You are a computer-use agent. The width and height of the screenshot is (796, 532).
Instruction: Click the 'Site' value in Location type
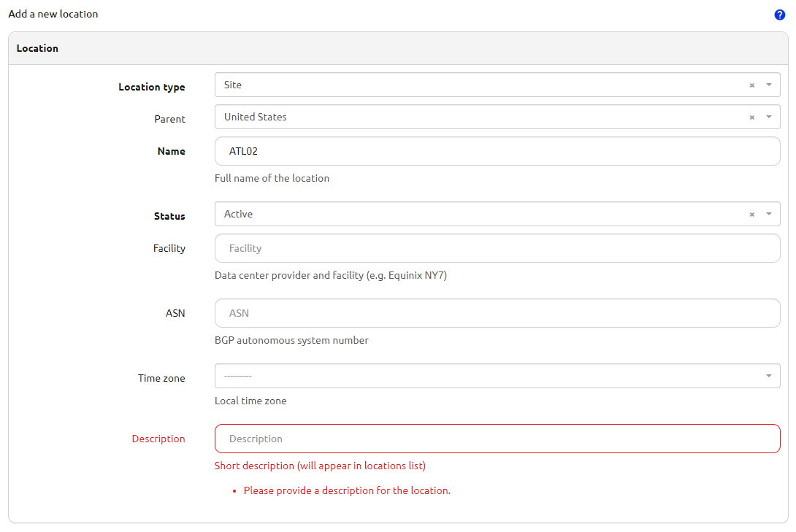(233, 85)
